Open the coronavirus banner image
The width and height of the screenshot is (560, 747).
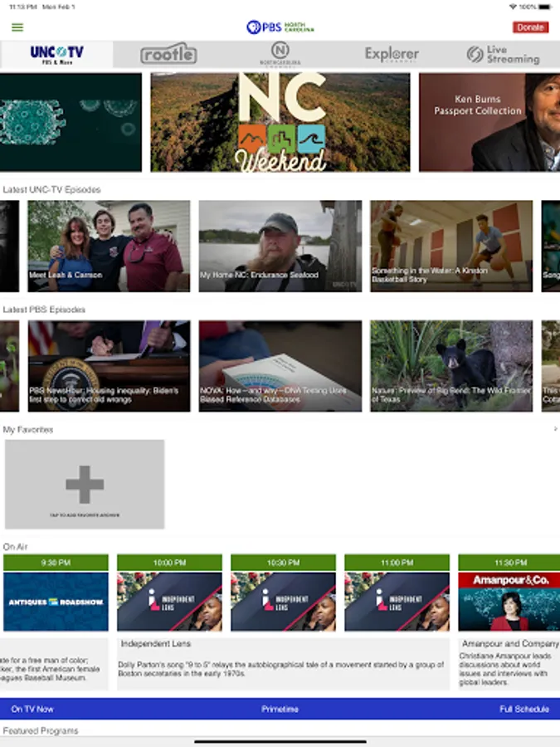(71, 122)
